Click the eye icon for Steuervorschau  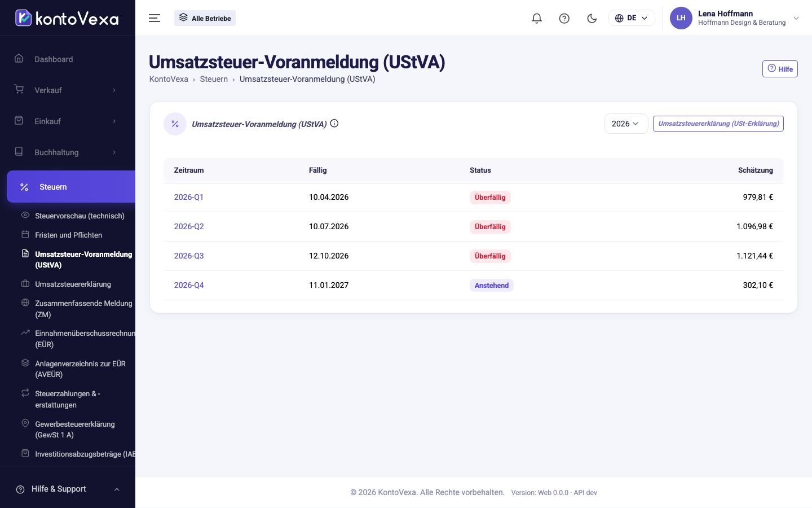click(25, 215)
